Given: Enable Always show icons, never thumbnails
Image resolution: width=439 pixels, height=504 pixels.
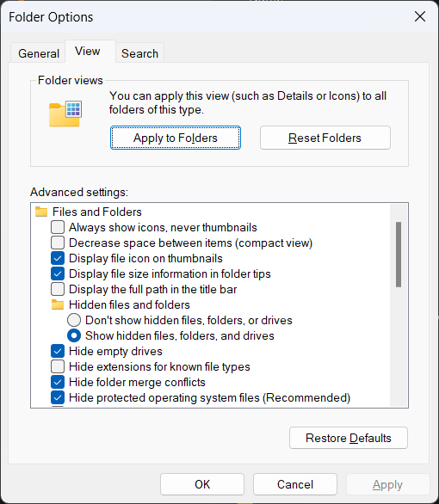Looking at the screenshot, I should pos(58,227).
